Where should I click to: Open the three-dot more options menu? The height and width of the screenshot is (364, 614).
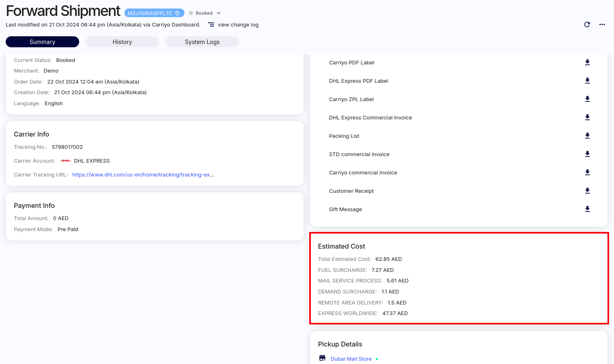click(x=602, y=24)
